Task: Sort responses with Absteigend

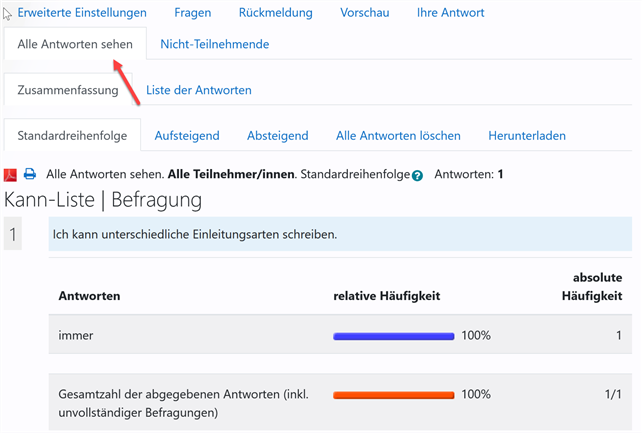Action: 277,135
